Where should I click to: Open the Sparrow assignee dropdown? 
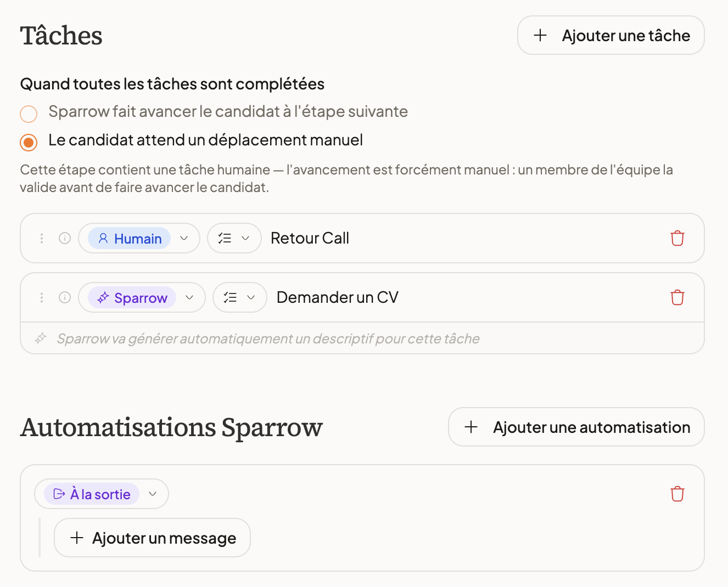pos(142,297)
